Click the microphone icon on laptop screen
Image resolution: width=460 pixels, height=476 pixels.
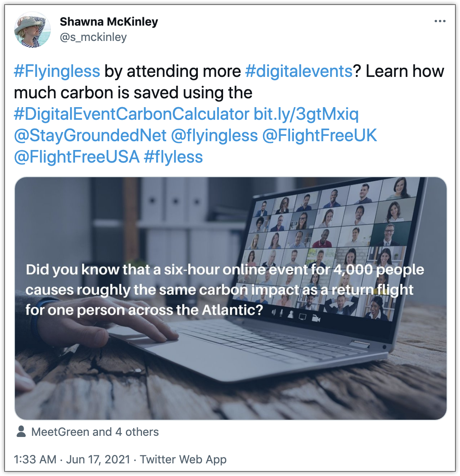click(281, 313)
